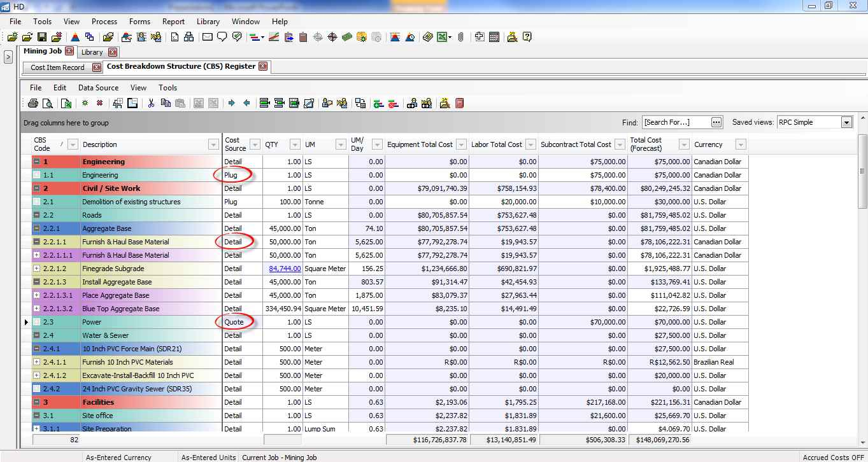Click the help question mark icon
The image size is (868, 462).
point(527,38)
